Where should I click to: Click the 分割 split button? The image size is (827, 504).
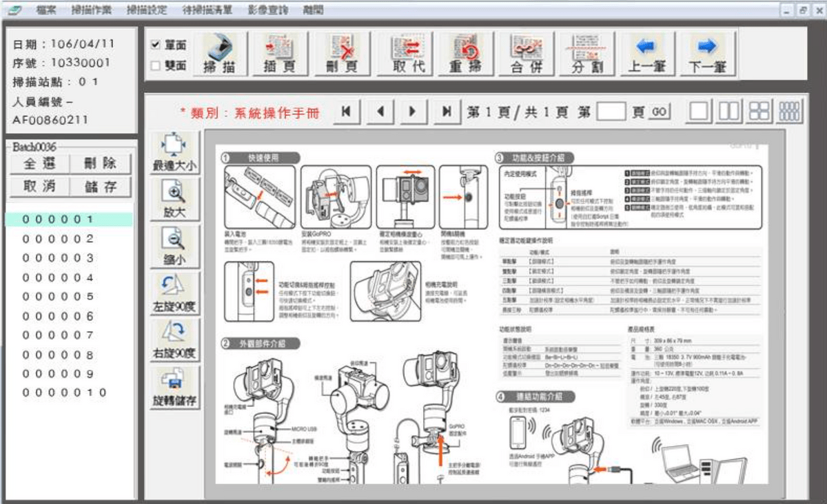587,54
